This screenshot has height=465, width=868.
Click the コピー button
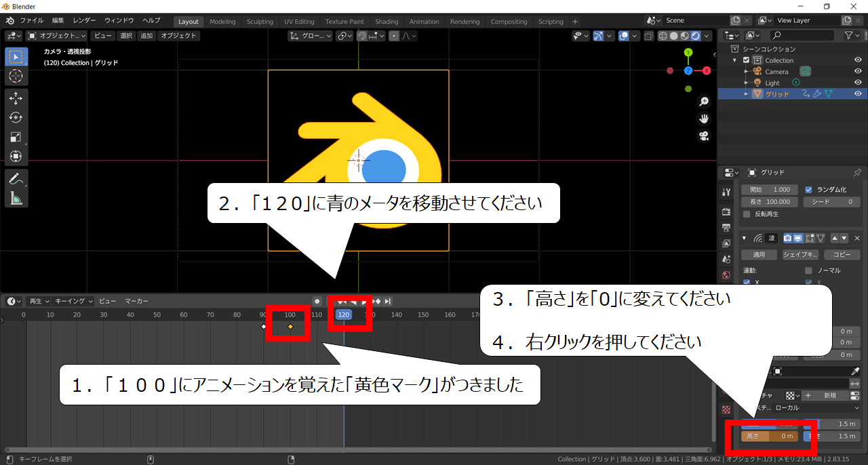[842, 255]
